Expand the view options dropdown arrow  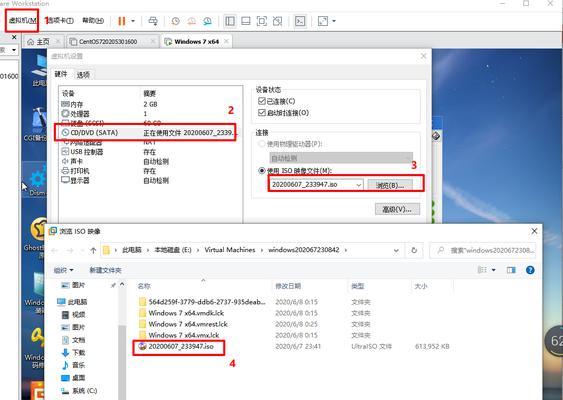click(494, 270)
